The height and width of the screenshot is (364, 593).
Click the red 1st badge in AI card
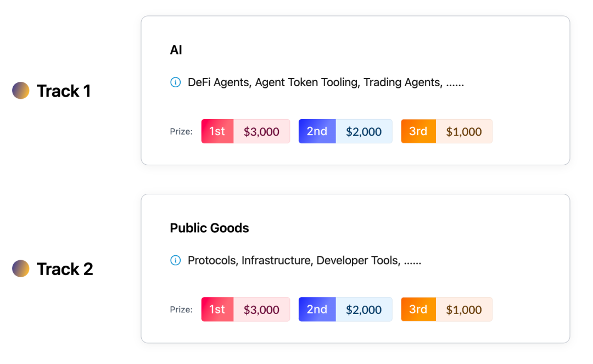(x=217, y=132)
